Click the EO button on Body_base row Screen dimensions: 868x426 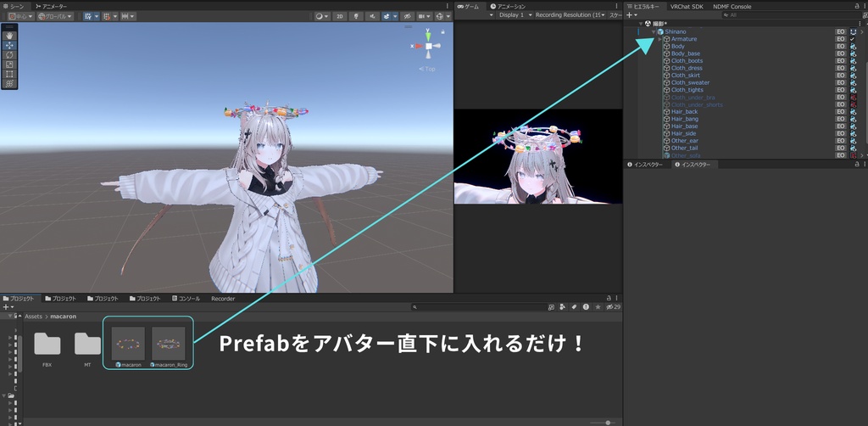pyautogui.click(x=840, y=53)
